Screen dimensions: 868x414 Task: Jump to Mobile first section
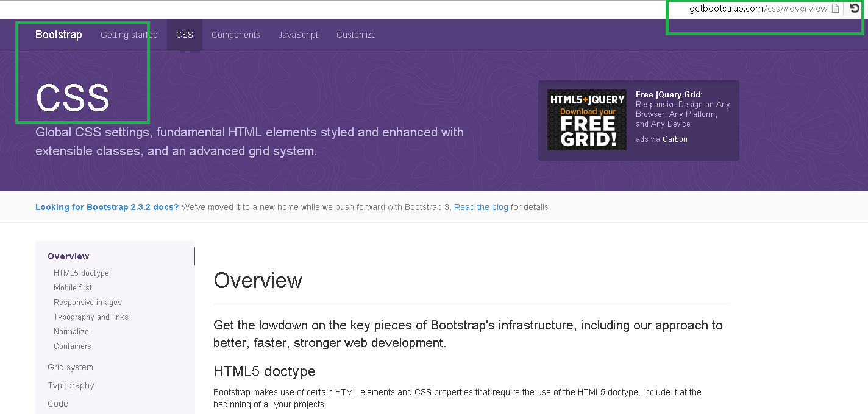pos(73,288)
